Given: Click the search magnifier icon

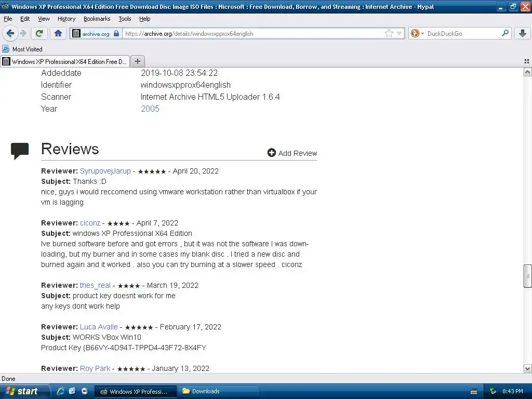Looking at the screenshot, I should coord(505,33).
